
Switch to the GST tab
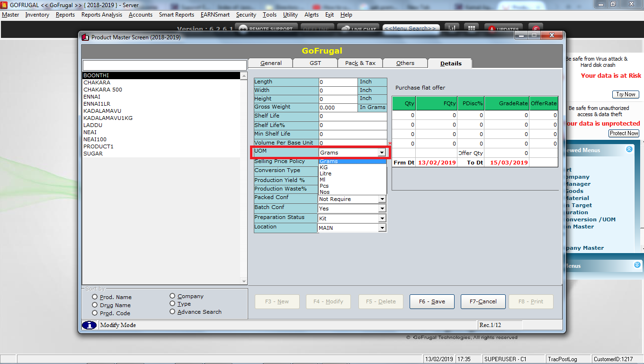pyautogui.click(x=315, y=63)
